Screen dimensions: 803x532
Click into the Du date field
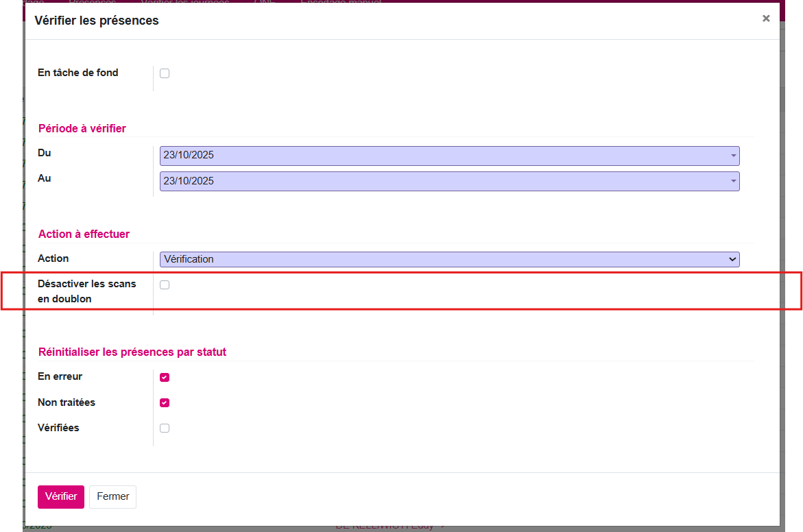pyautogui.click(x=439, y=156)
